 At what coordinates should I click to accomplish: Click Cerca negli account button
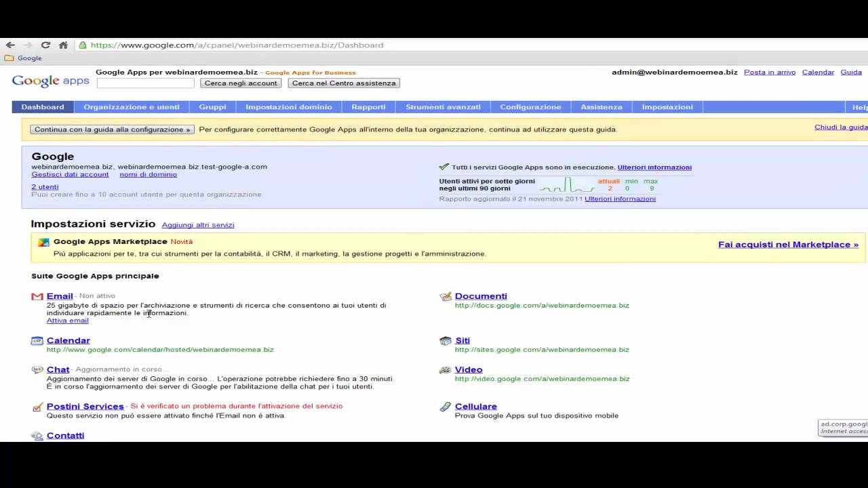(241, 83)
